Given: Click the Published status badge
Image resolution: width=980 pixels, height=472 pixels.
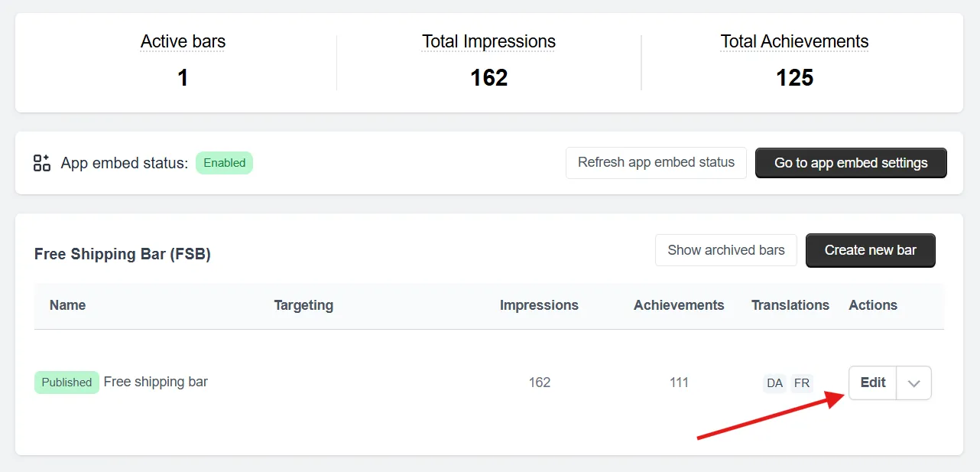Looking at the screenshot, I should coord(67,382).
